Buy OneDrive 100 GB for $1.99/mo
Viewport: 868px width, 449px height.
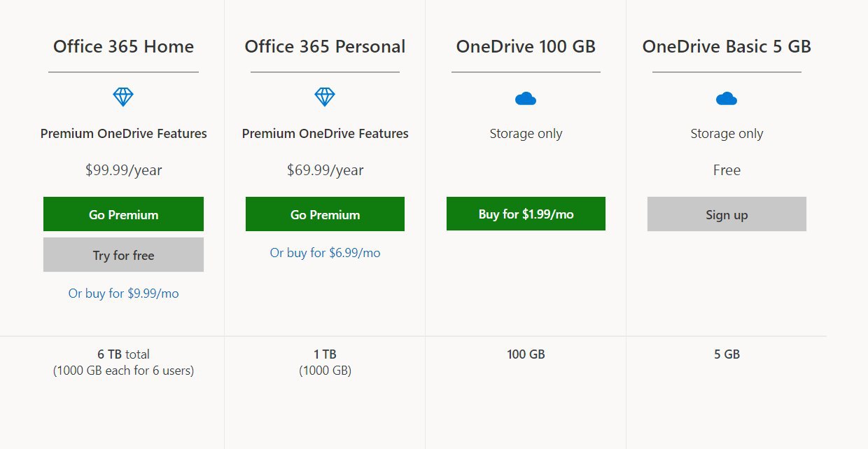526,214
